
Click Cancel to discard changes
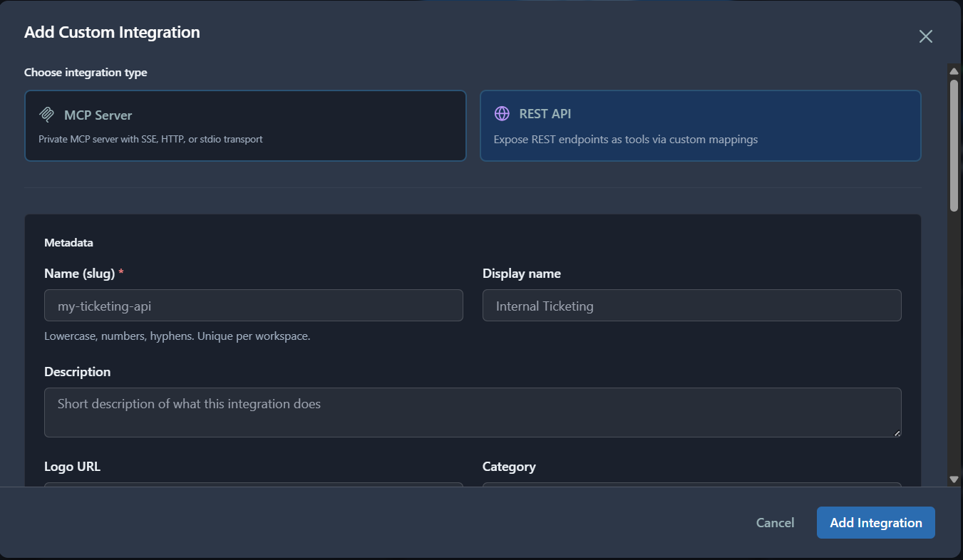(775, 522)
